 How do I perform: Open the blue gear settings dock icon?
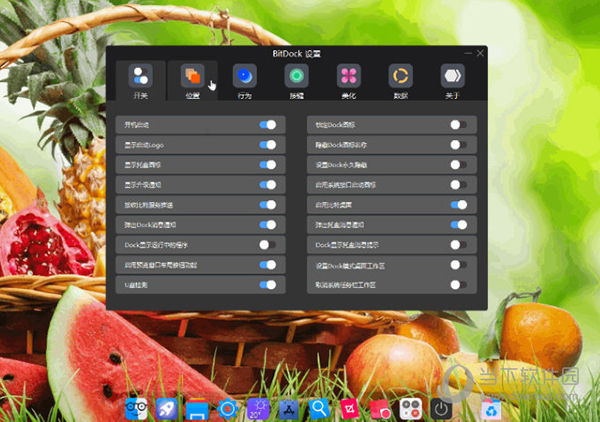[x=227, y=409]
